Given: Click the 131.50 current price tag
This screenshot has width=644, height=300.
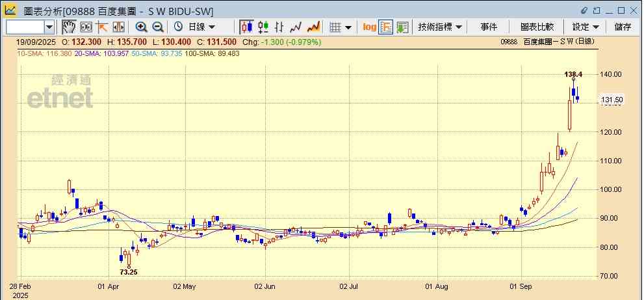Looking at the screenshot, I should point(612,100).
